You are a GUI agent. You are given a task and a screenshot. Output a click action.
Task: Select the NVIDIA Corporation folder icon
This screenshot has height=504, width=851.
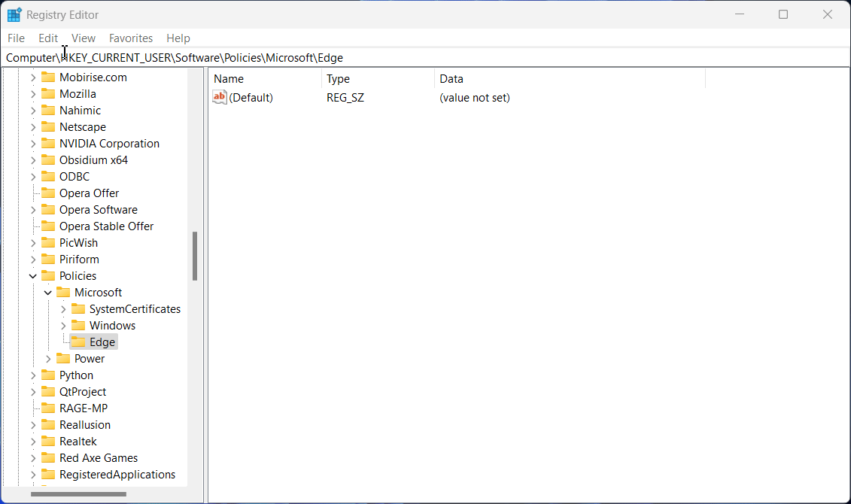48,143
